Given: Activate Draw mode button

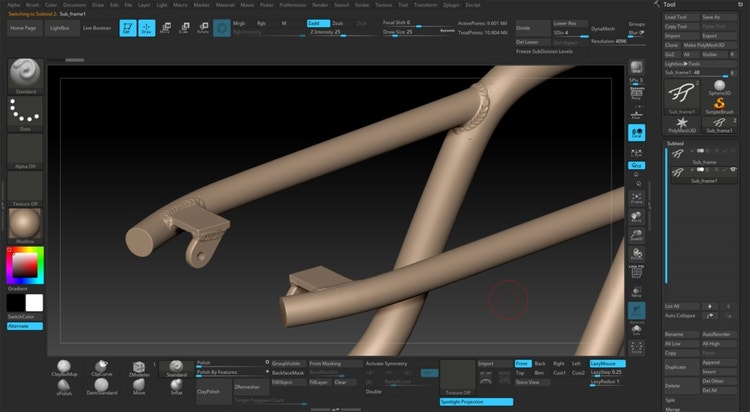Looking at the screenshot, I should click(146, 28).
